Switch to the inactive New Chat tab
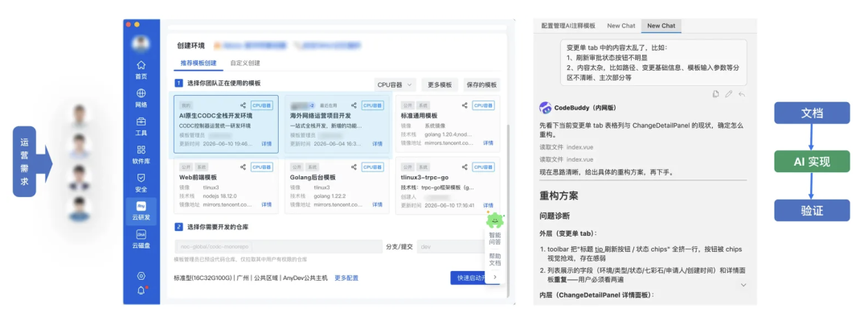Viewport: 868px width, 317px height. tap(621, 26)
